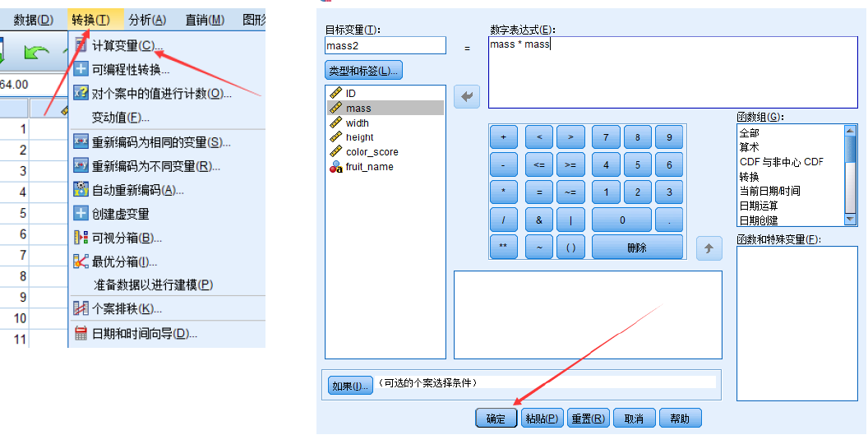Click the <= keypad button
This screenshot has width=868, height=435.
point(539,164)
